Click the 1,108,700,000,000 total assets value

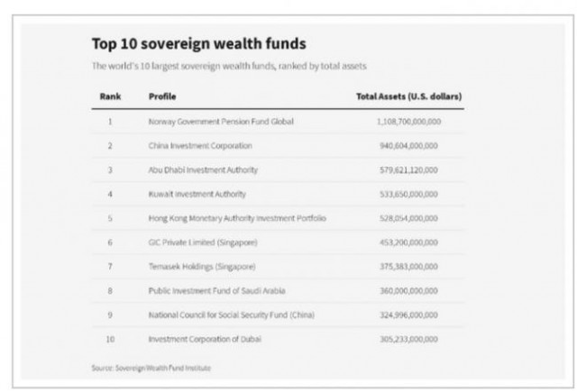click(x=408, y=121)
